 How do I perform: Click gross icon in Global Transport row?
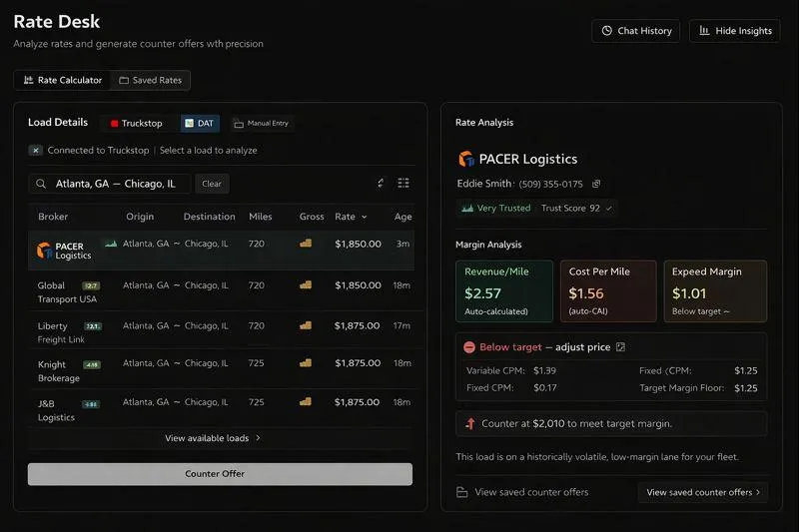(x=306, y=285)
